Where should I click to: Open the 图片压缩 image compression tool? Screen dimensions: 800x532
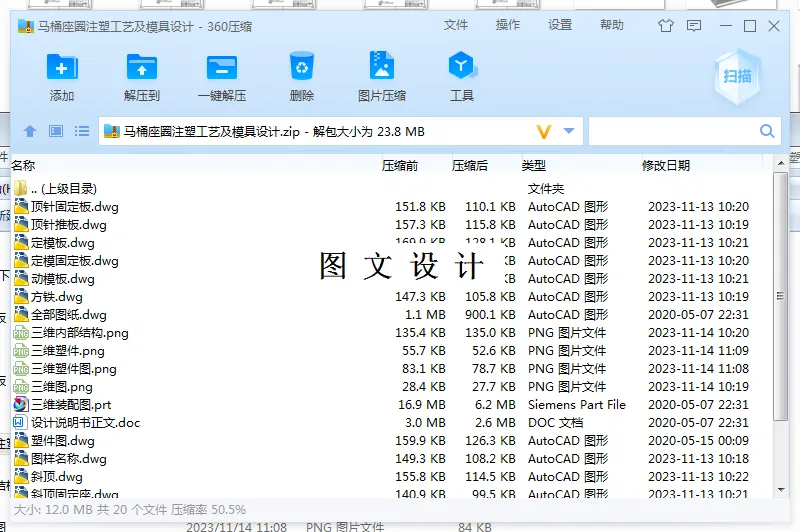click(382, 65)
